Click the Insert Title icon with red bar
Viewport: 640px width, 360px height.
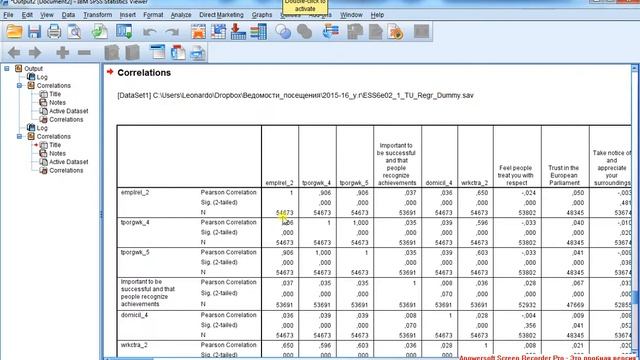point(178,53)
